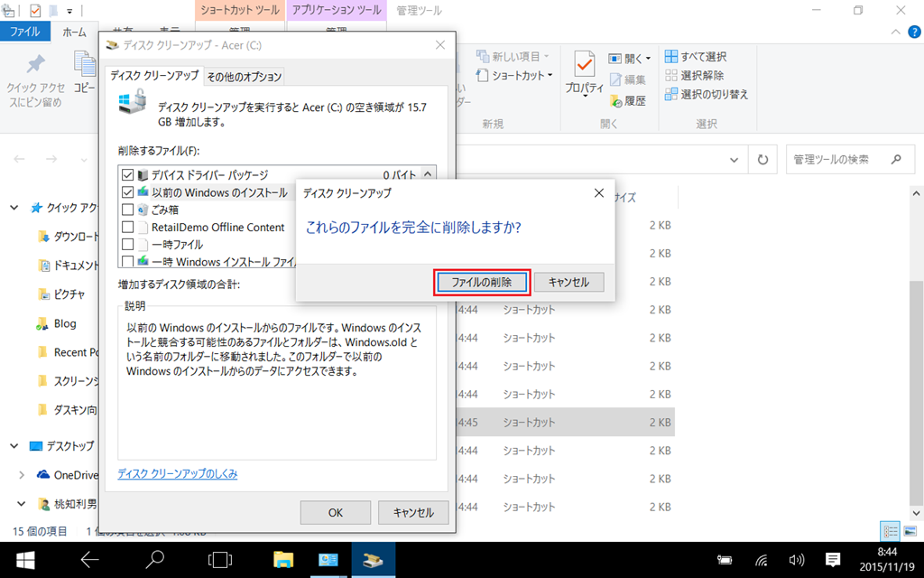
Task: Open Disk Cleanup taskbar icon
Action: 373,560
